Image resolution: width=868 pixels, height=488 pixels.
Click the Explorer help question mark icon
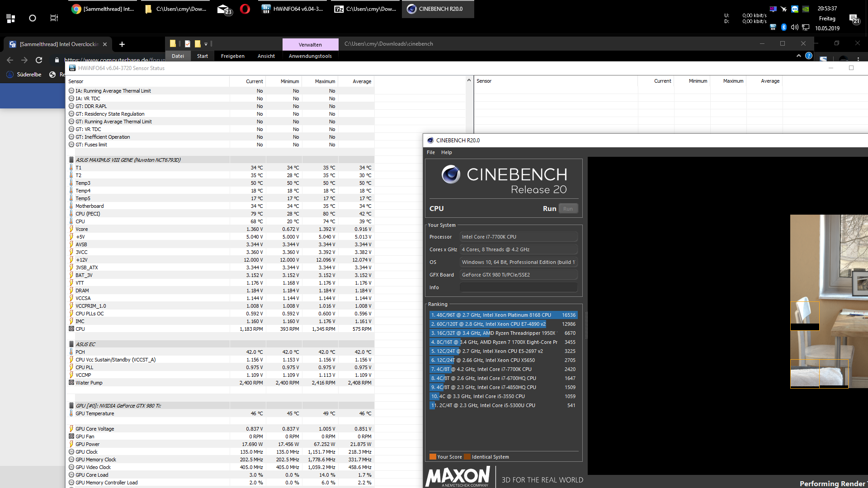tap(809, 56)
